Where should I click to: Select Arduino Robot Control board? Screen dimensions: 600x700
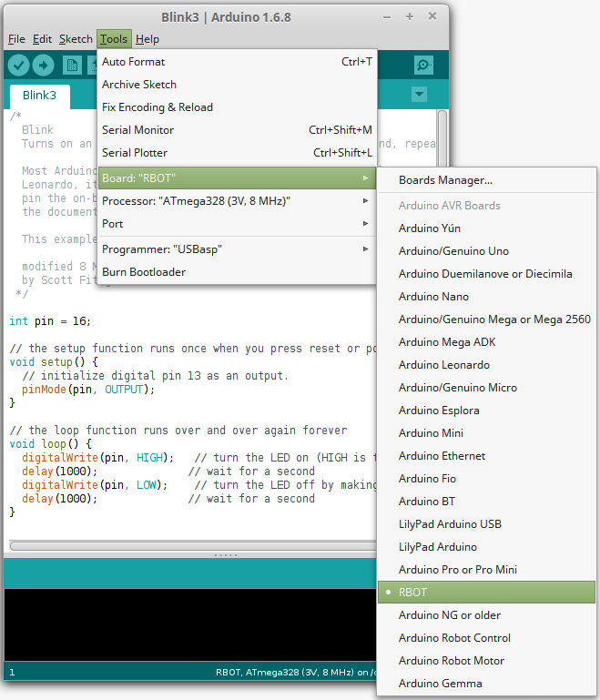coord(486,638)
